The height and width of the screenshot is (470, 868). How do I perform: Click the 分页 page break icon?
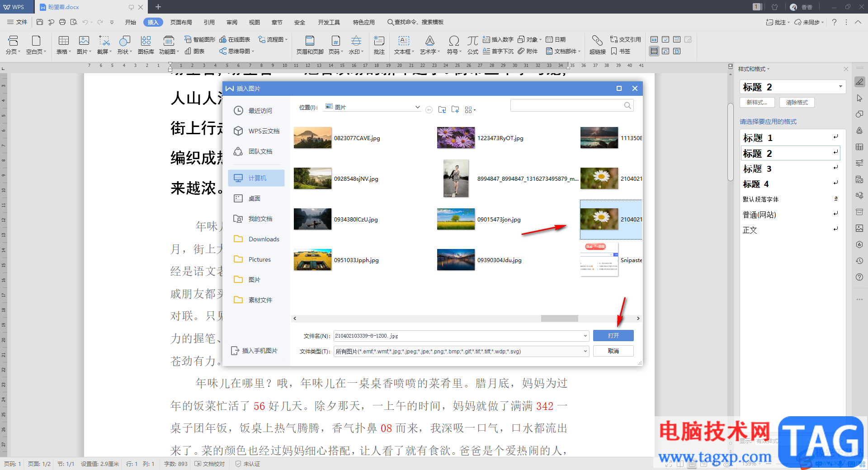pos(13,45)
